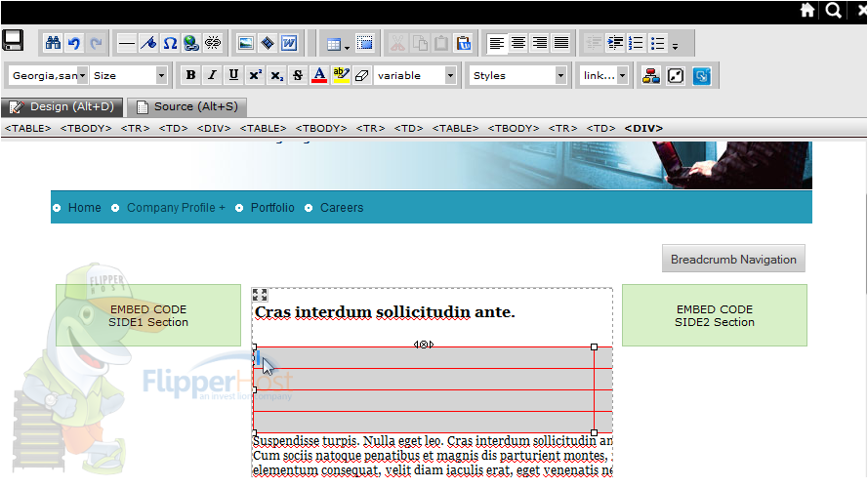Click the Select All dashed box icon
This screenshot has height=488, width=868.
click(x=365, y=43)
